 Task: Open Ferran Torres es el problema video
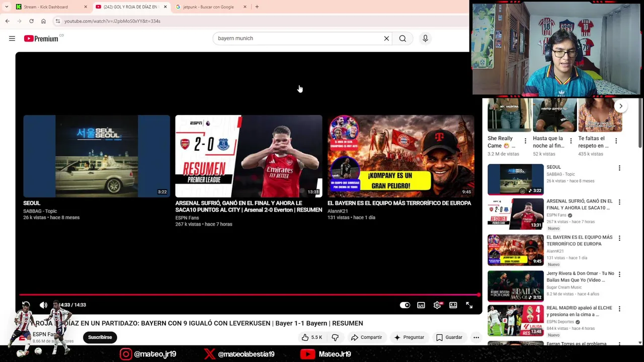point(576,344)
